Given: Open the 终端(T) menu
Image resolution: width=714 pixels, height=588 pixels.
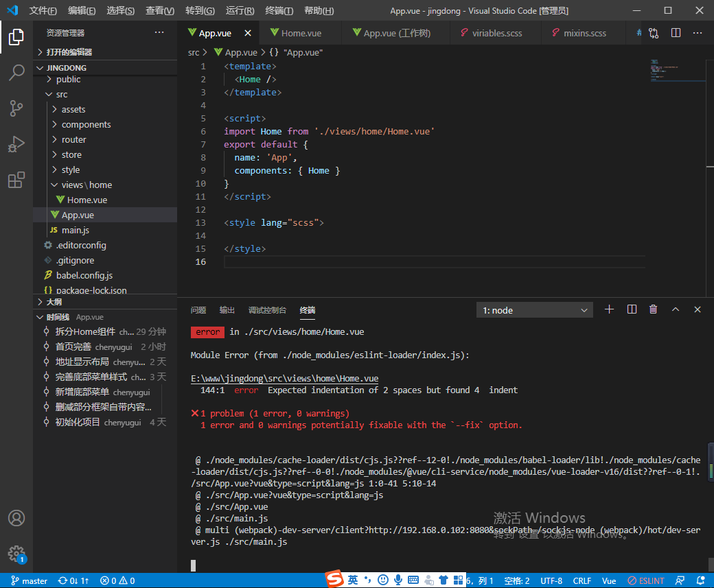Looking at the screenshot, I should click(x=279, y=10).
